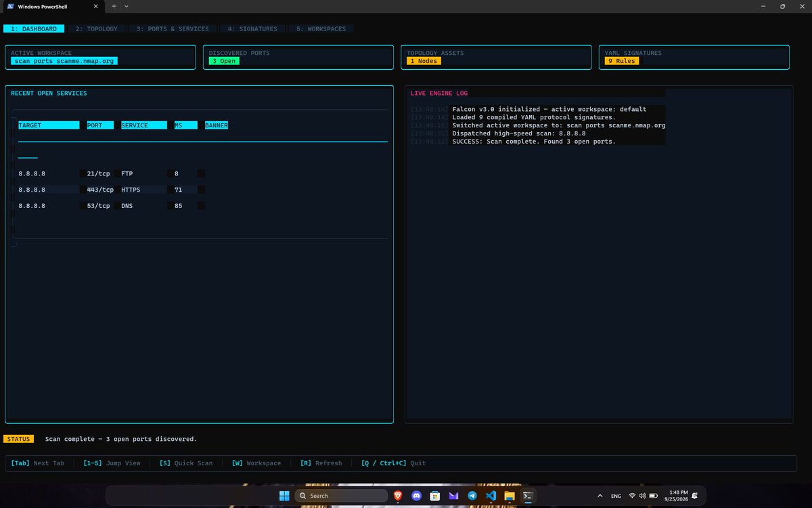Select the 1: DASHBOARD tab

[x=34, y=29]
